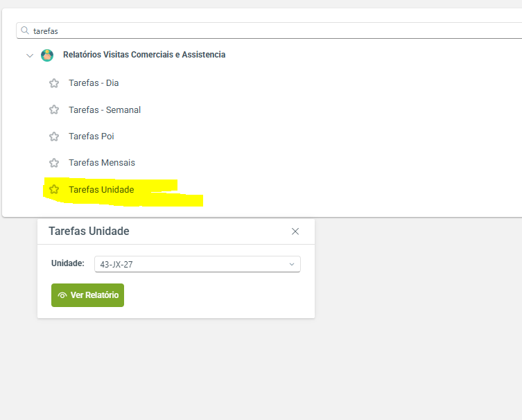Click the eye icon on Ver Relatório
522x420 pixels.
click(62, 295)
